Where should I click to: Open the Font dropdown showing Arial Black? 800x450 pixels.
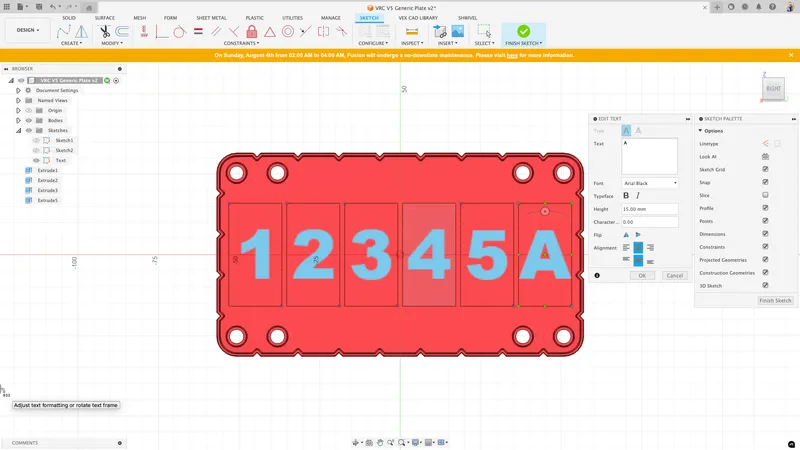649,183
